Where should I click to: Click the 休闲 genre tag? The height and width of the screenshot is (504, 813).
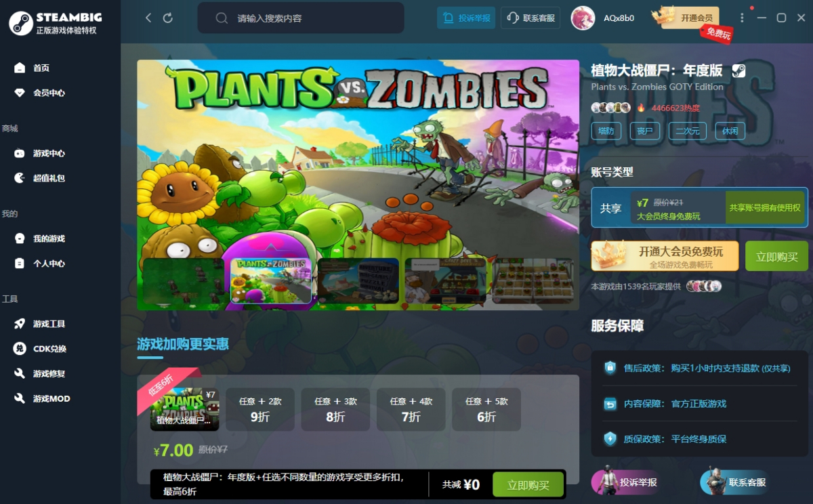(730, 131)
